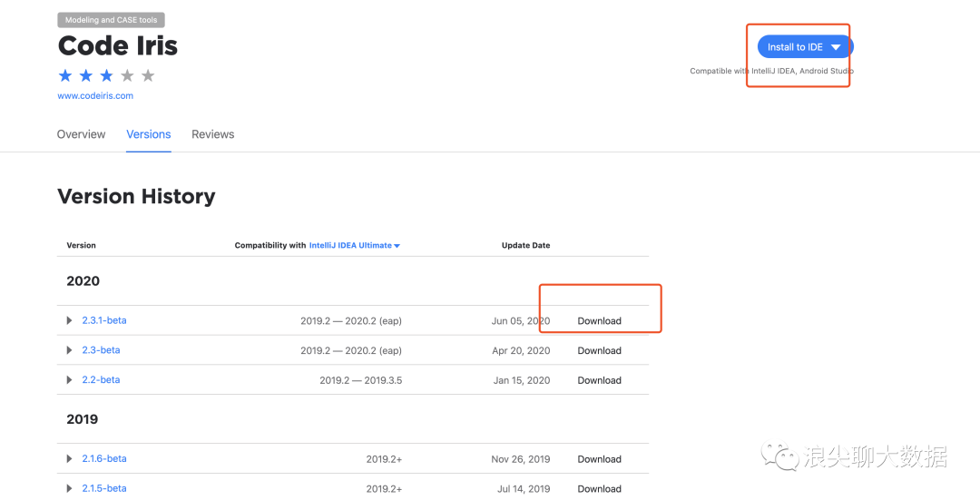The width and height of the screenshot is (980, 500).
Task: Click 2019.2+ compatibility in 2.1.6-beta row
Action: [x=385, y=459]
